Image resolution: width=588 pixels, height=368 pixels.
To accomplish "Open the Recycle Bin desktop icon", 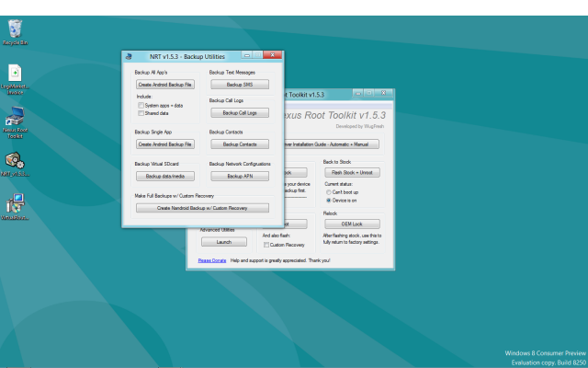I will tap(15, 32).
